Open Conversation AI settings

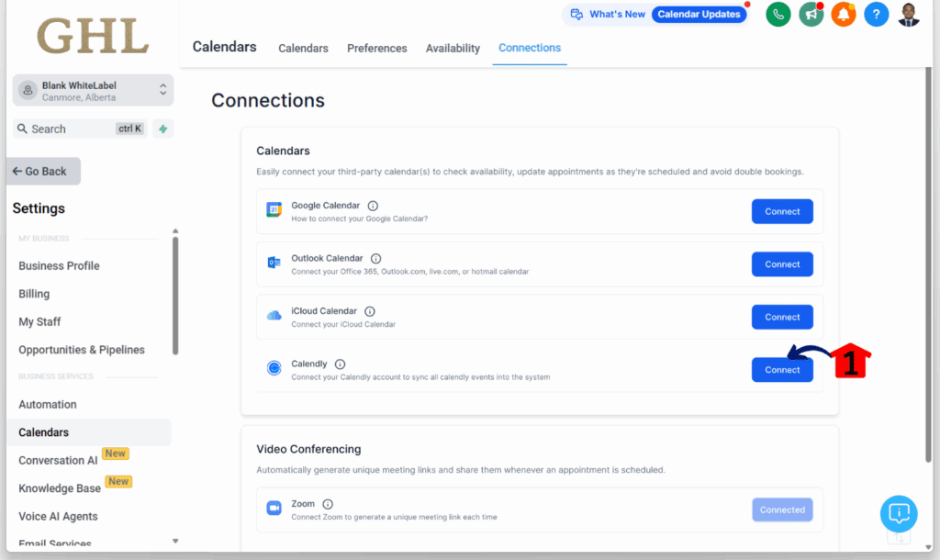coord(58,461)
